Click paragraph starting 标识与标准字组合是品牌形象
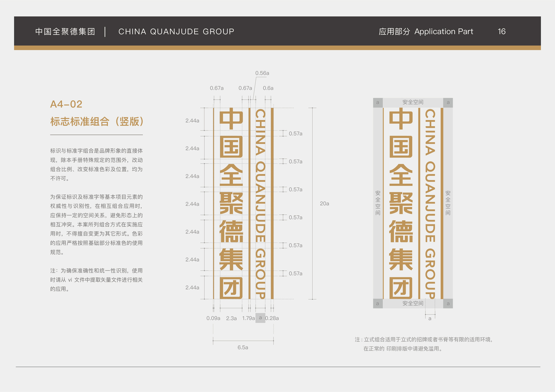The image size is (555, 392). (96, 164)
